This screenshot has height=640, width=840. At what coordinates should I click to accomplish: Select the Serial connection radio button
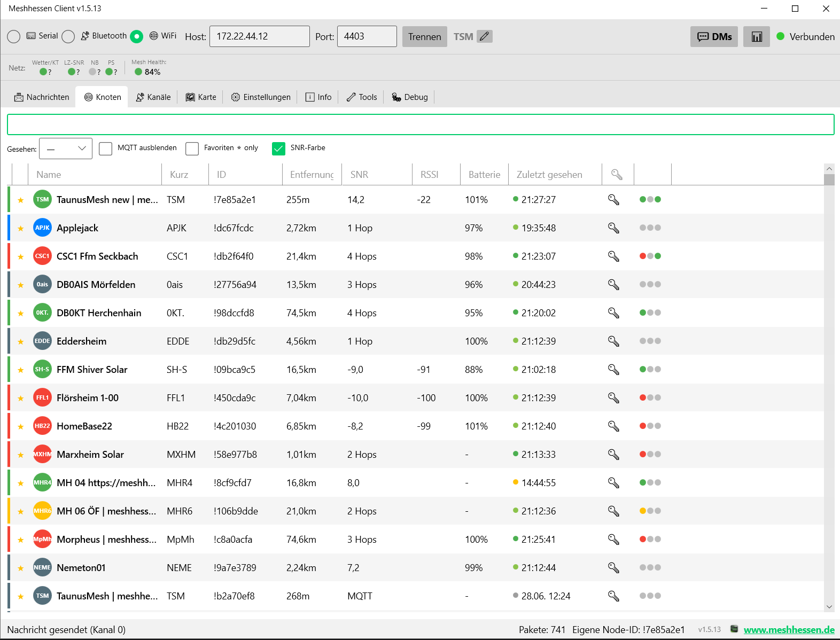click(x=14, y=36)
